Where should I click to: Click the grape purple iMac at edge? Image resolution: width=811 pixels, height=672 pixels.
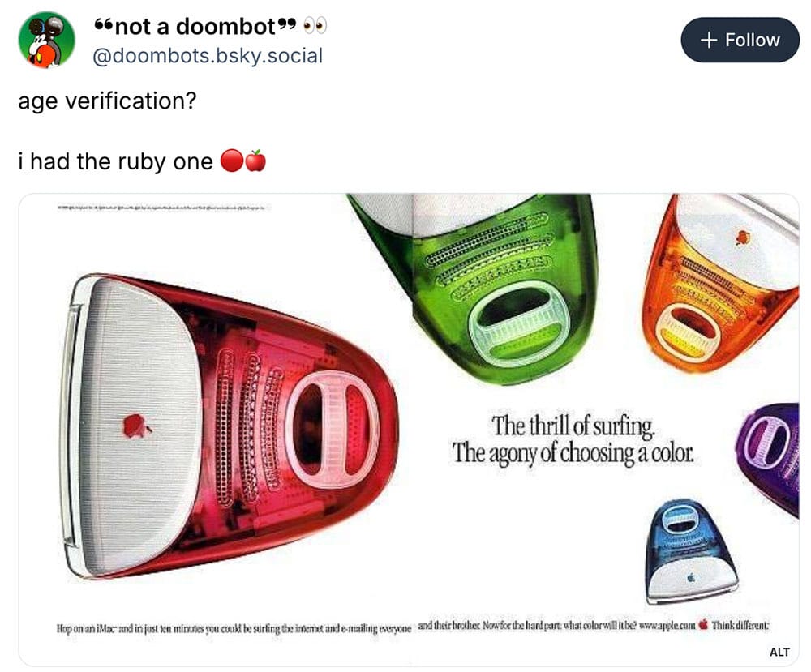[x=768, y=455]
